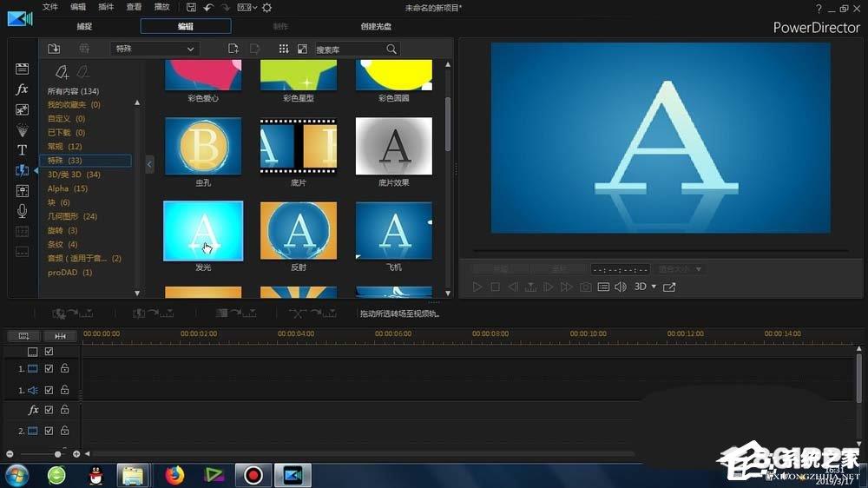Click the library menu grid icon
This screenshot has width=868, height=488.
(284, 49)
